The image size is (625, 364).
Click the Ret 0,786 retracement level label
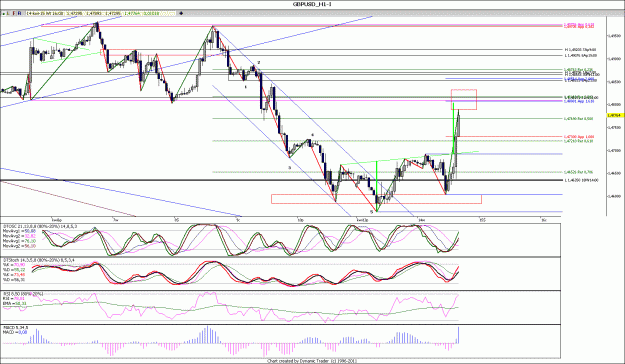579,172
